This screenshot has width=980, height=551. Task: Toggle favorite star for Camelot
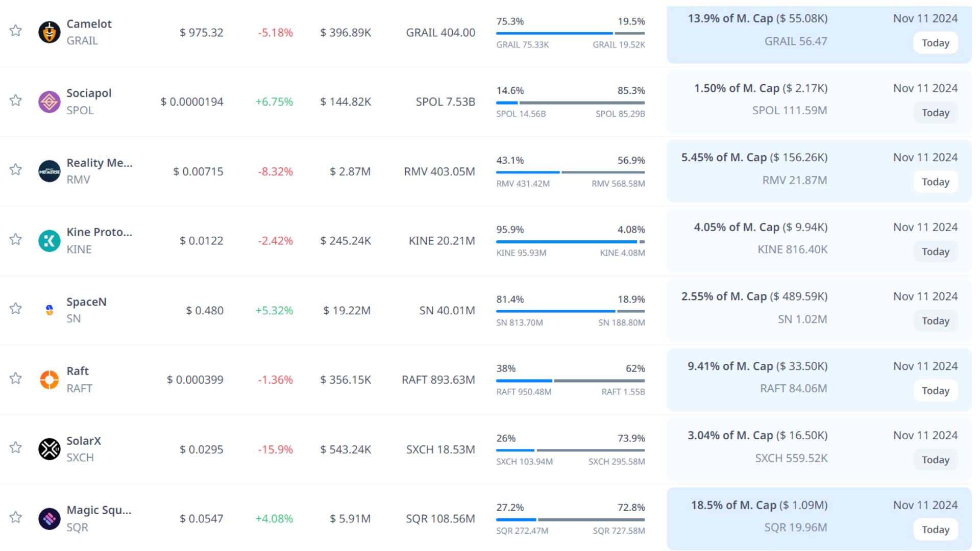pyautogui.click(x=16, y=31)
